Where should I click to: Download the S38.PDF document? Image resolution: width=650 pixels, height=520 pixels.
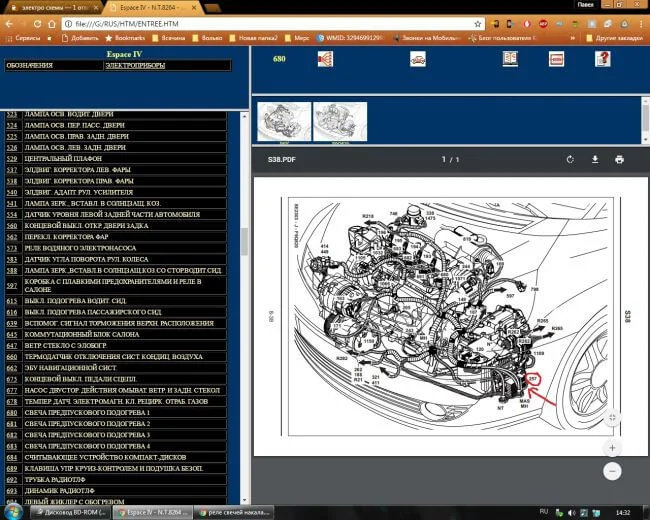[x=594, y=159]
